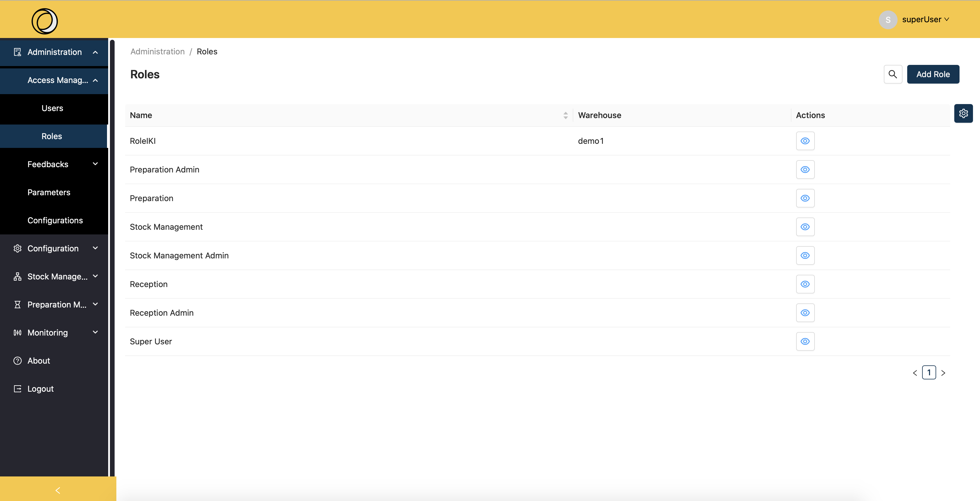This screenshot has height=501, width=980.
Task: Go to pagination page 1
Action: pos(929,372)
